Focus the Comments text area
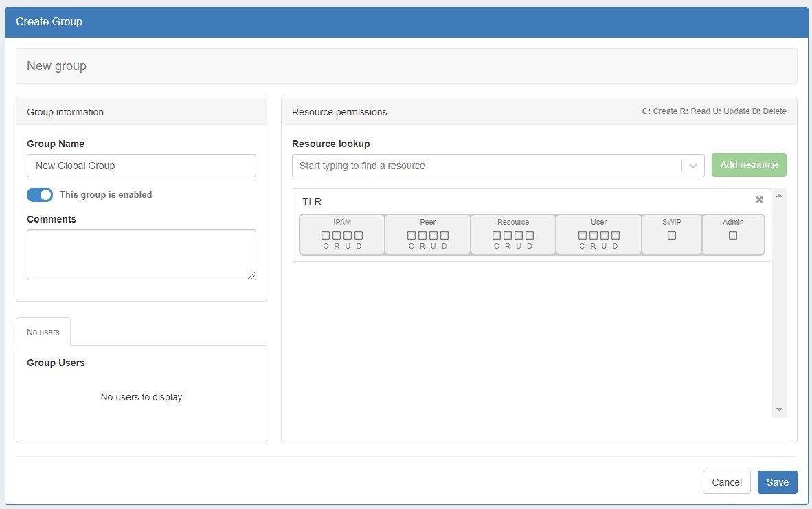 click(x=142, y=255)
